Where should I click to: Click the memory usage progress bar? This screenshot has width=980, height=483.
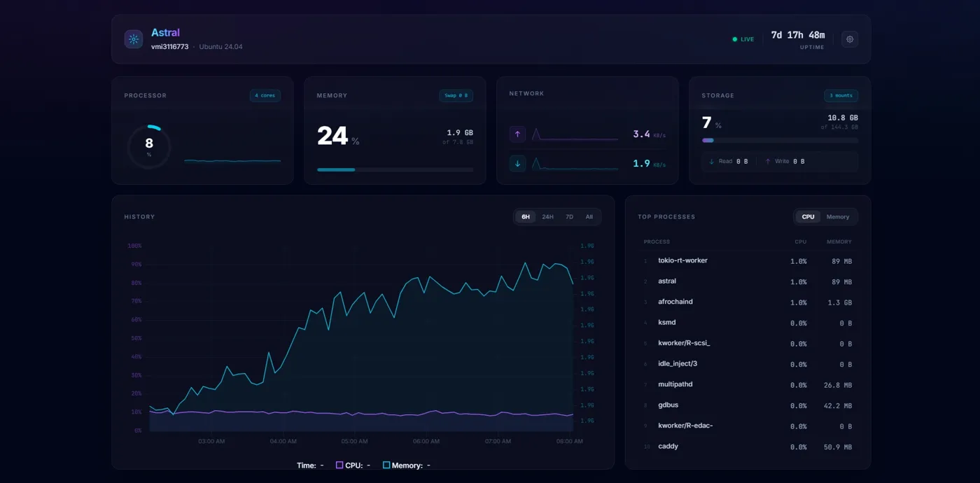click(395, 169)
